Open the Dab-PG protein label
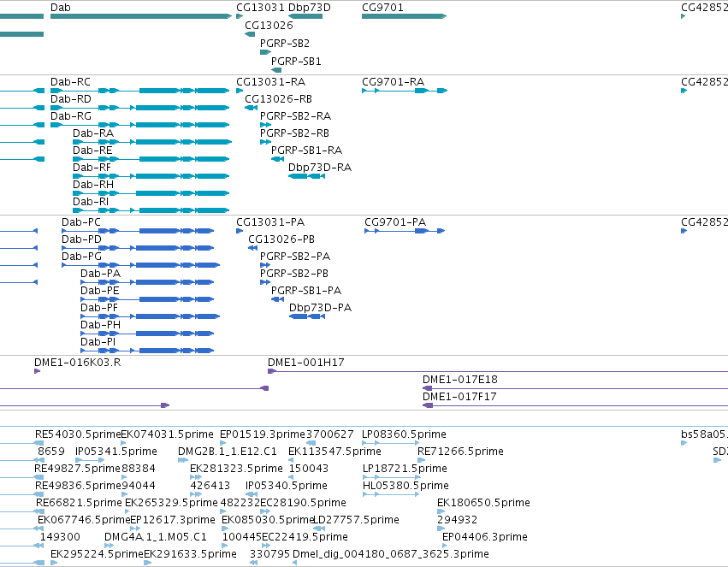Image resolution: width=728 pixels, height=567 pixels. click(x=81, y=257)
